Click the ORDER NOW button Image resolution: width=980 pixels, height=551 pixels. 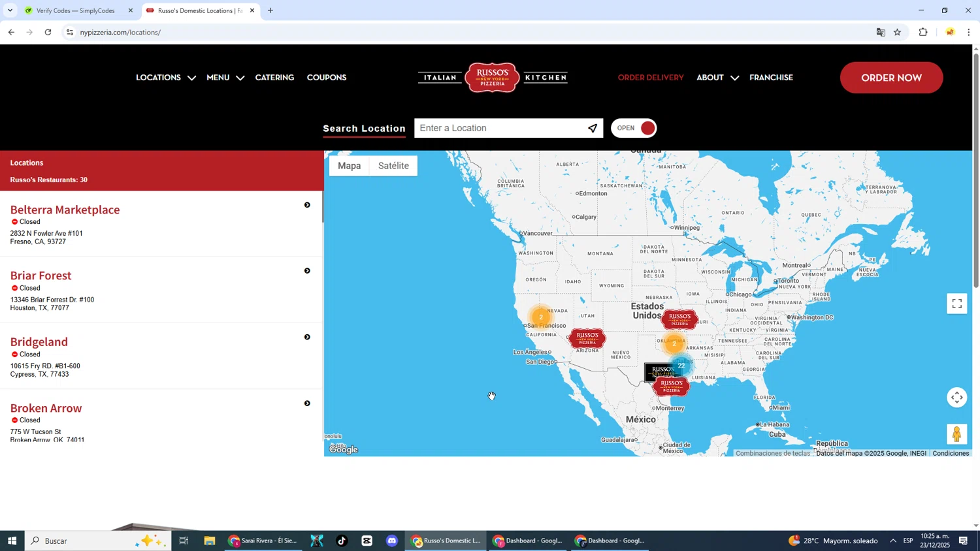click(x=891, y=78)
